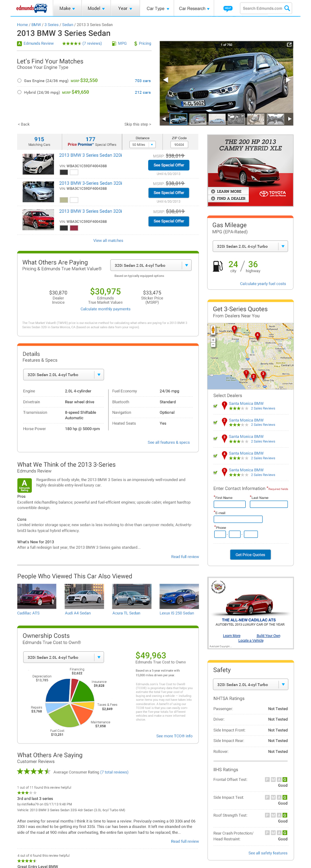
Task: Click map zoom out minus button
Action: [213, 345]
